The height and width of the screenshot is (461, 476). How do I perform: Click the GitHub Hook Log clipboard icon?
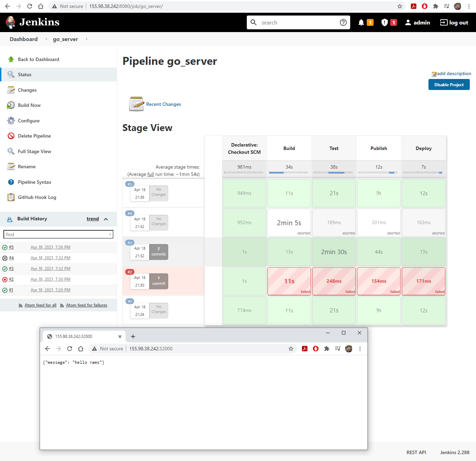[11, 197]
